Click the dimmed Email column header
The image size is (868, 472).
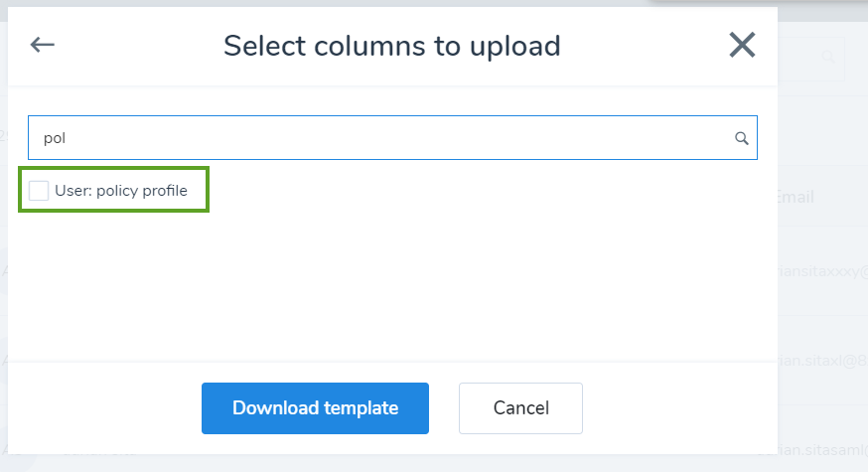tap(796, 197)
